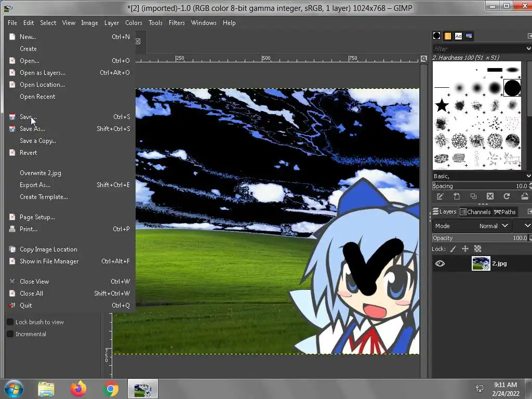The width and height of the screenshot is (532, 399).
Task: Switch to the Fonts dock tab
Action: (458, 36)
